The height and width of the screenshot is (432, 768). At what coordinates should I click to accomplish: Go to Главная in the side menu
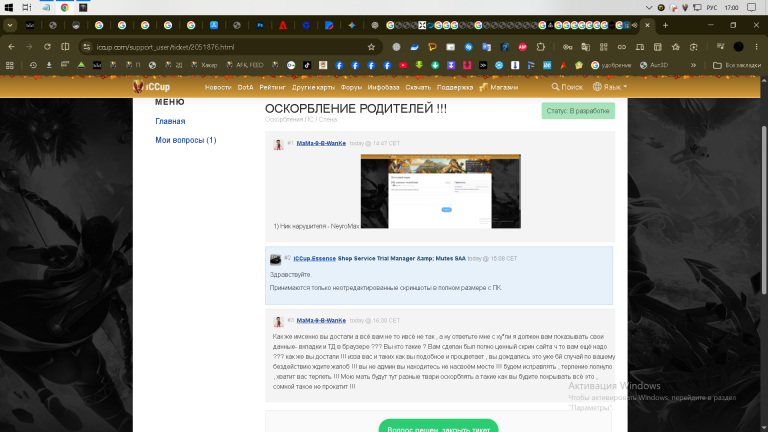click(170, 121)
